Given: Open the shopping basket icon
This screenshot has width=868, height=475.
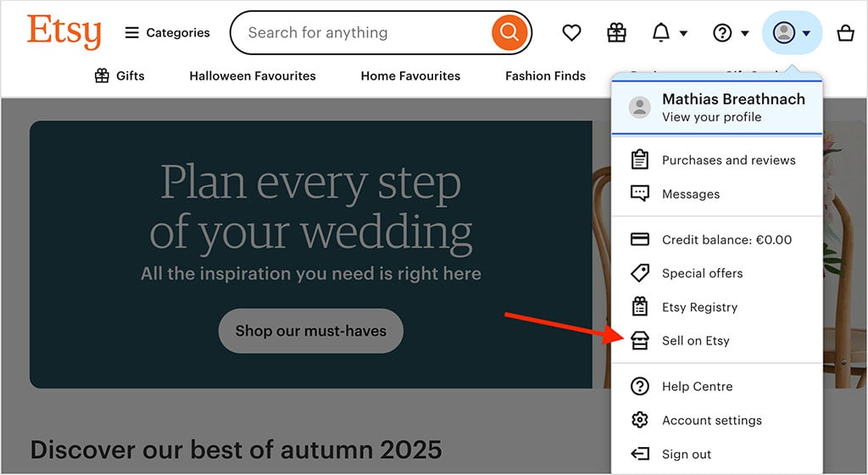Looking at the screenshot, I should (x=845, y=33).
